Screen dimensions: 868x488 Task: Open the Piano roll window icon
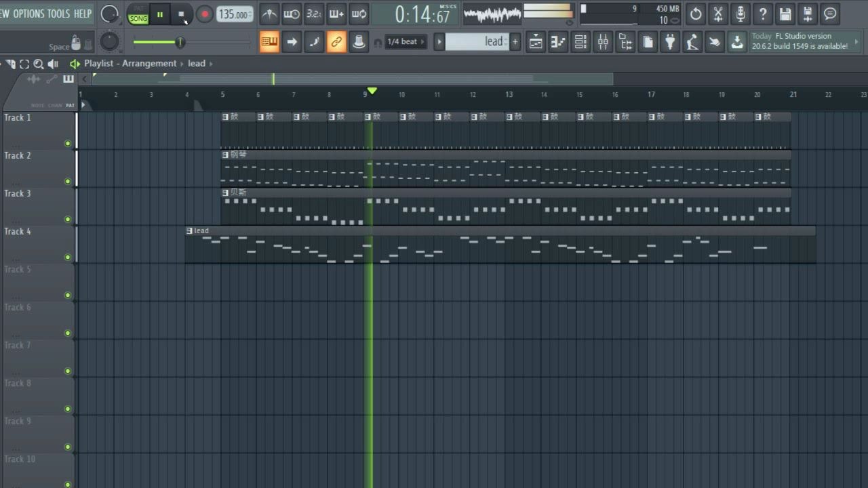coord(558,42)
